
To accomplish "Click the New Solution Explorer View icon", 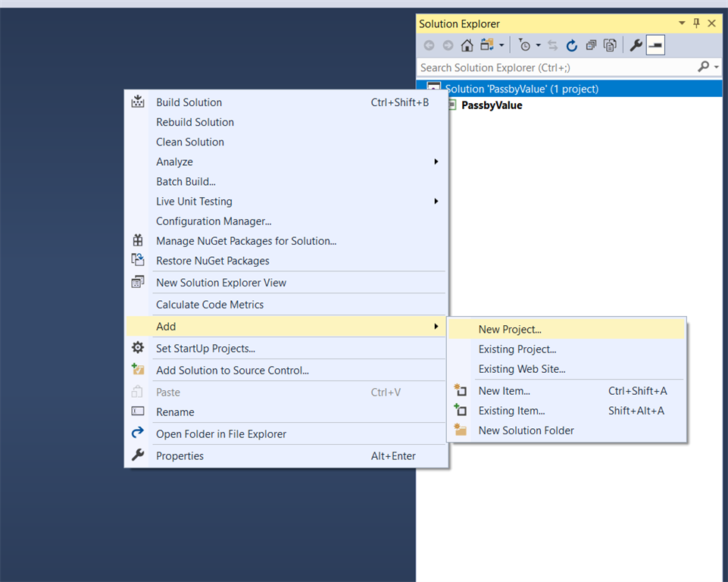I will (x=138, y=281).
